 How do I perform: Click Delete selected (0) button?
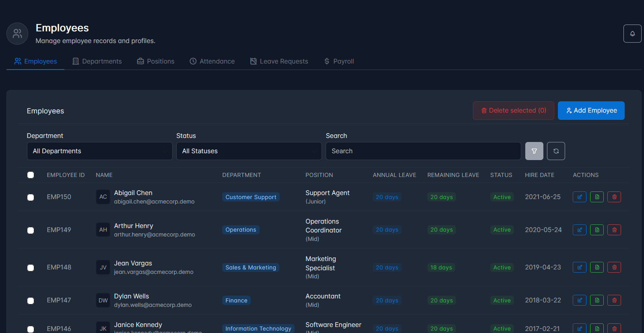(x=514, y=111)
